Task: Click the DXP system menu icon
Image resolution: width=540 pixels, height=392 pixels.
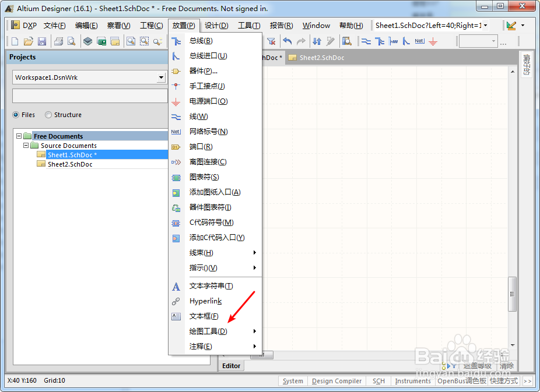Action: coord(15,25)
